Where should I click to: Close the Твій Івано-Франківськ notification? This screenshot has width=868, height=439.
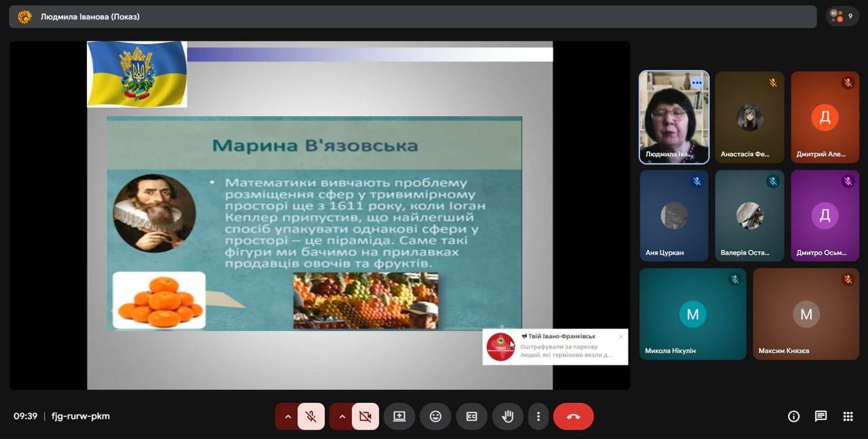click(620, 337)
